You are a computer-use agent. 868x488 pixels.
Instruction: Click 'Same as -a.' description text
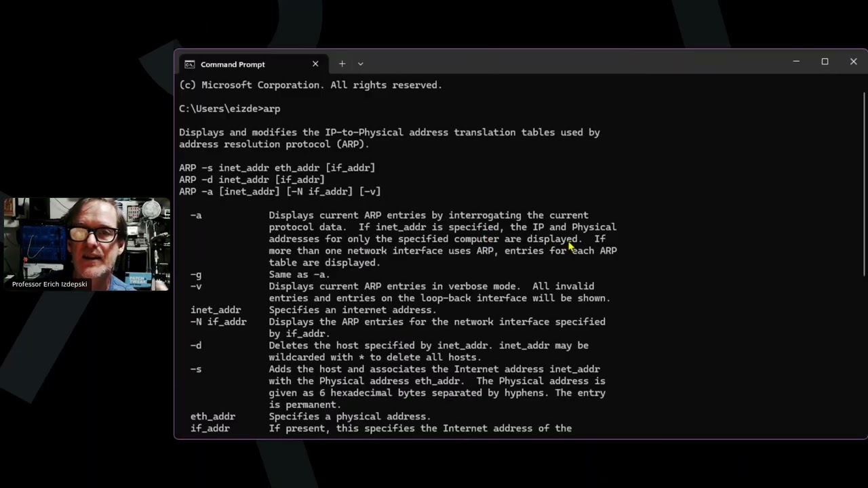[299, 274]
